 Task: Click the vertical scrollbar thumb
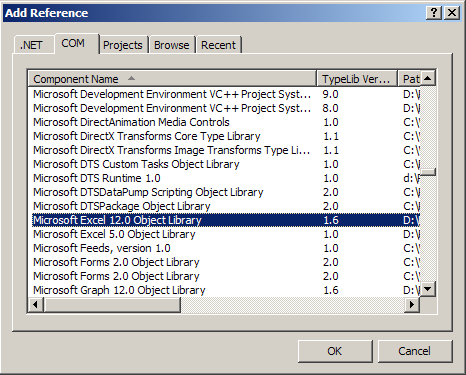[428, 172]
